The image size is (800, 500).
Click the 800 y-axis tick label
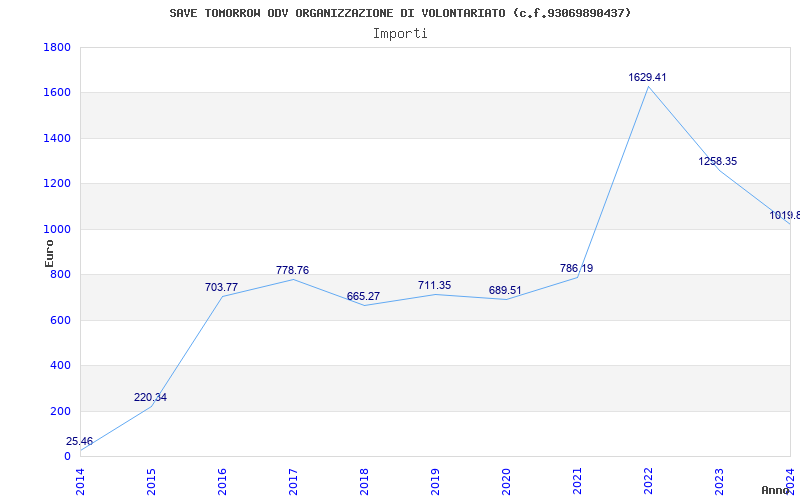(x=60, y=274)
